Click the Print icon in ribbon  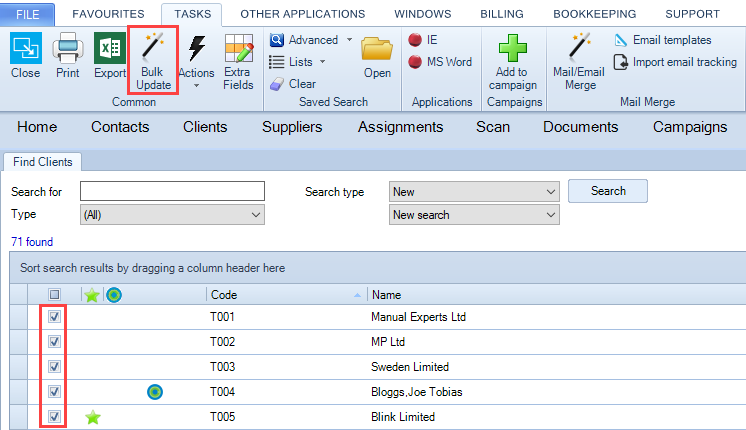click(x=67, y=48)
